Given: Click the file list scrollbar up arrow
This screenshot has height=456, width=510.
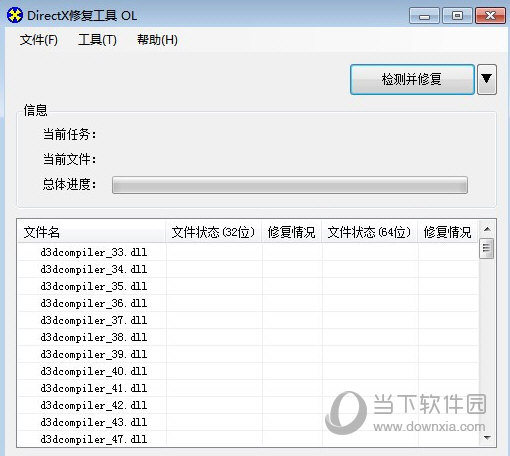Looking at the screenshot, I should coord(487,229).
